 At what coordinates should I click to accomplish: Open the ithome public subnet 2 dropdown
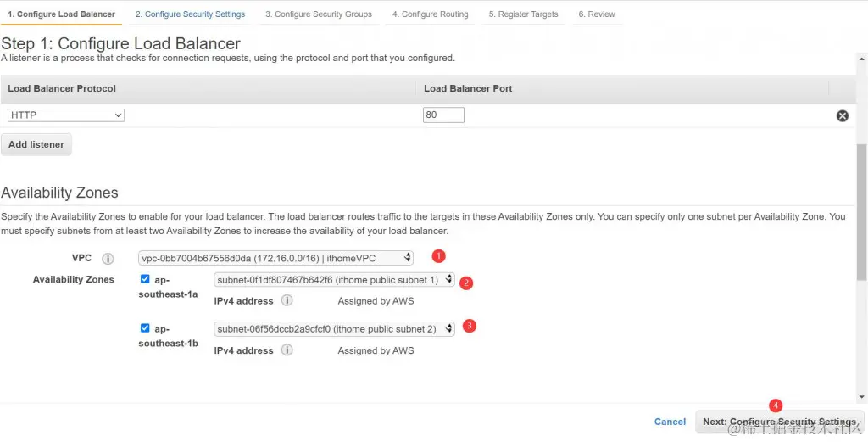[x=334, y=329]
